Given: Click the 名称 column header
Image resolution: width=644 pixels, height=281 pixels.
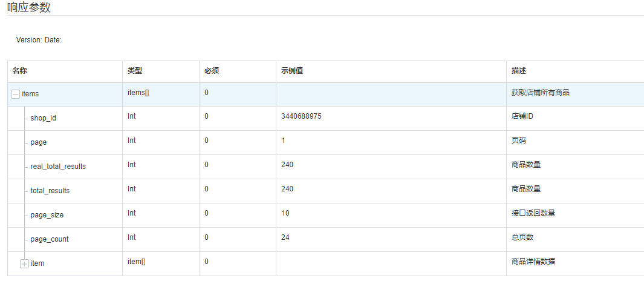Looking at the screenshot, I should (20, 71).
